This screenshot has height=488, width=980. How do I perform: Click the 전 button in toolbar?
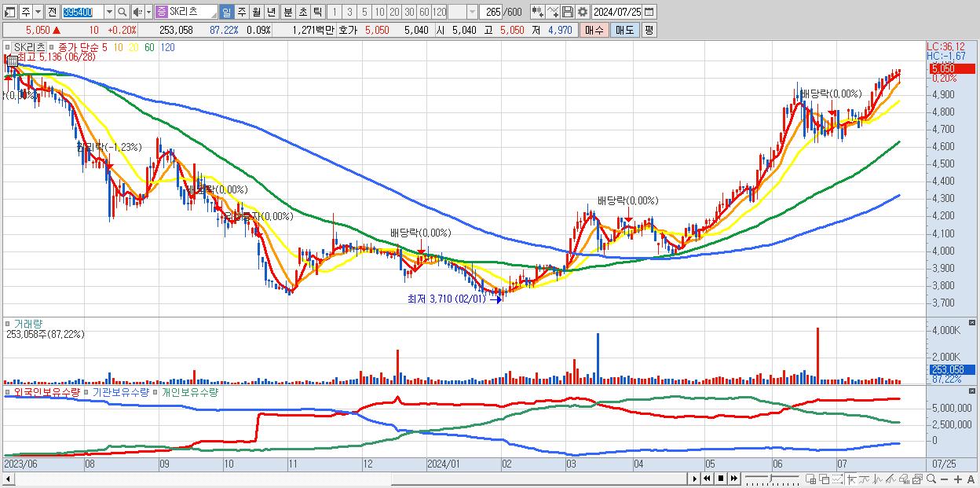tap(53, 13)
